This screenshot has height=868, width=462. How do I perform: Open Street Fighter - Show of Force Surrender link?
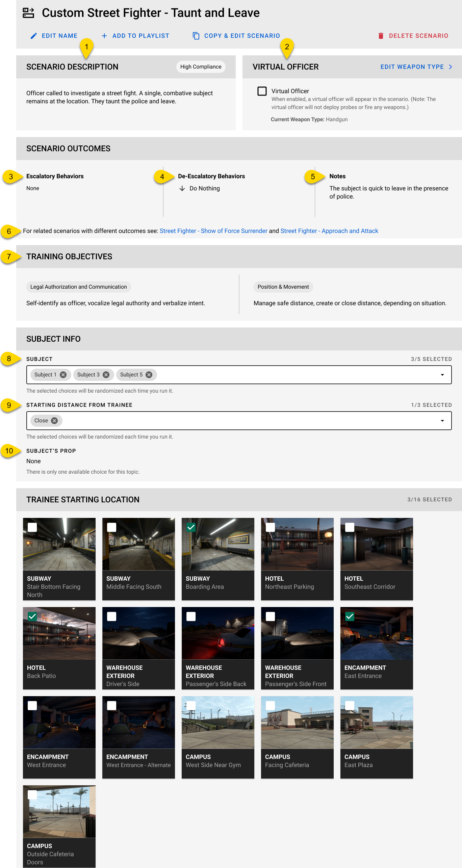(213, 231)
